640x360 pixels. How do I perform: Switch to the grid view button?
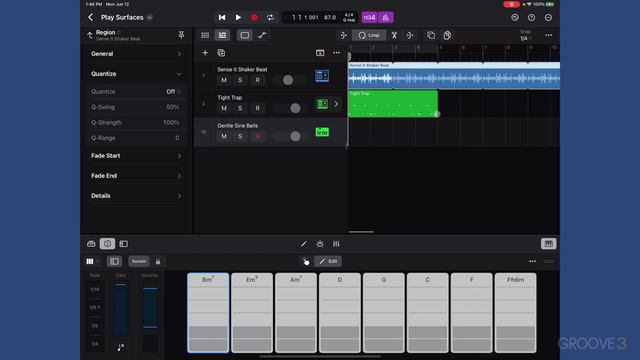[x=205, y=35]
